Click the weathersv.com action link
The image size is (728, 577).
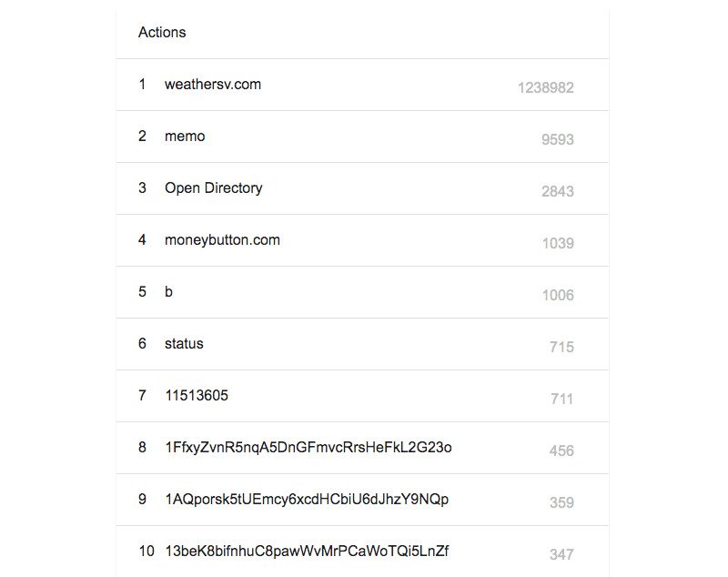tap(212, 85)
